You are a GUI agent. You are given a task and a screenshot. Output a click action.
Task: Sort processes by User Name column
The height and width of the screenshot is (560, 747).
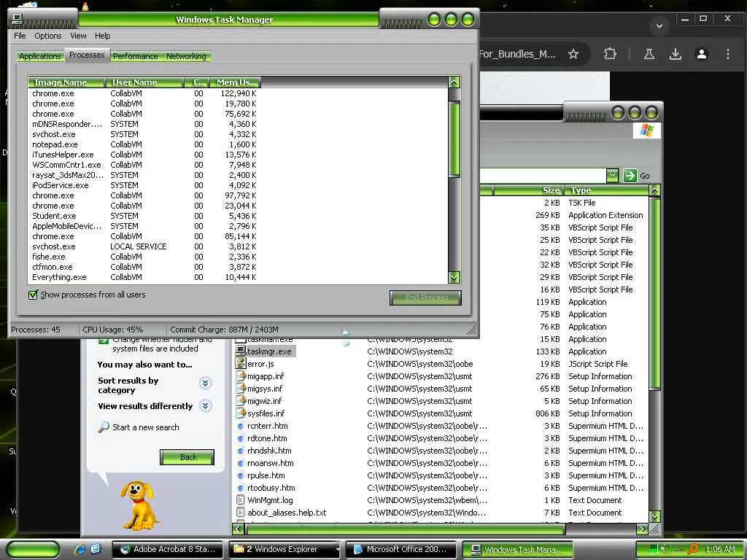[144, 82]
